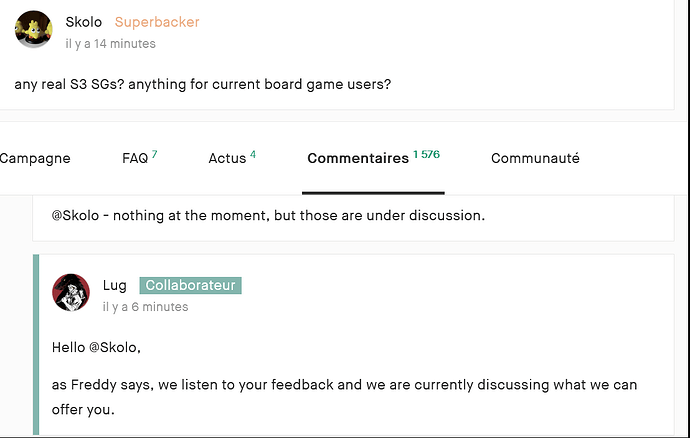Switch to the FAQ tab

(135, 158)
